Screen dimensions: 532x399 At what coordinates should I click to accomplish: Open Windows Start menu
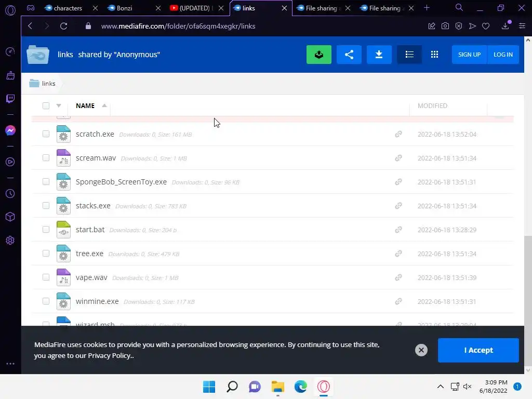[x=209, y=387]
